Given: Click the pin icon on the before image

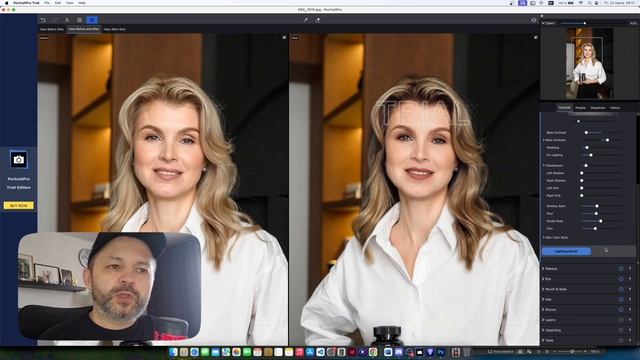Looking at the screenshot, I should (284, 37).
